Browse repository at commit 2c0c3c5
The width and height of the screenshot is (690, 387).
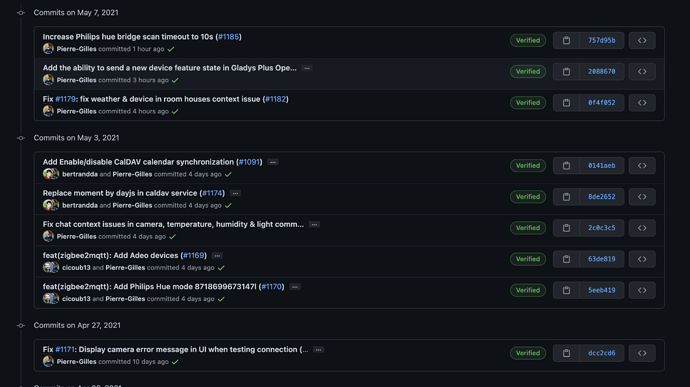[x=642, y=228]
